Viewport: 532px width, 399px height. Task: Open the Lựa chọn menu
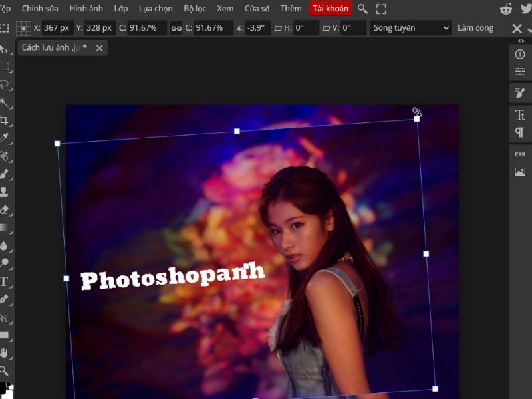click(x=156, y=9)
